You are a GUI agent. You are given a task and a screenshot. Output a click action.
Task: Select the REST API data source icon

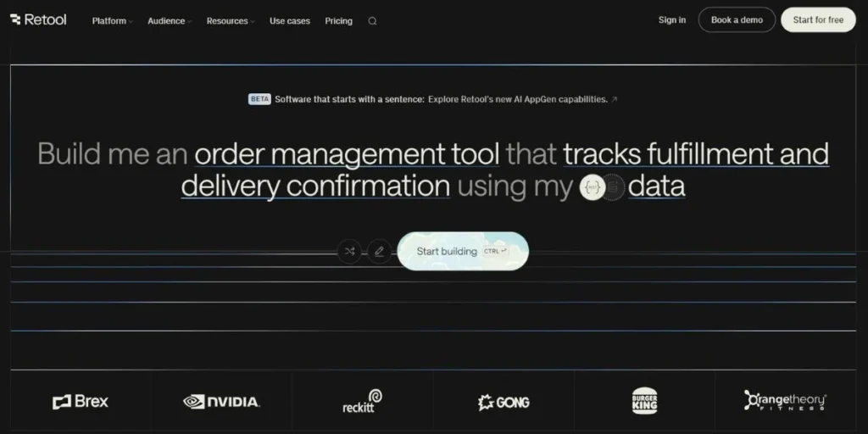click(592, 187)
